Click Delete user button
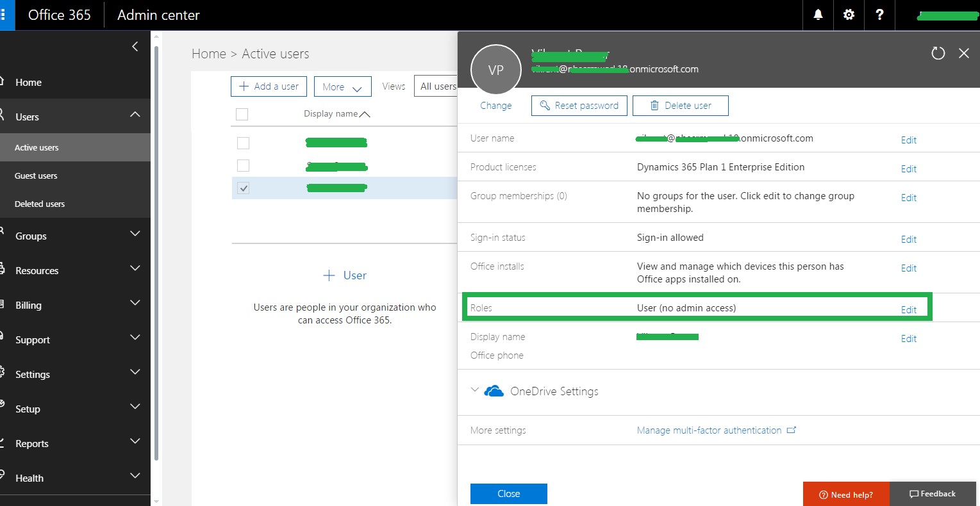 [681, 106]
